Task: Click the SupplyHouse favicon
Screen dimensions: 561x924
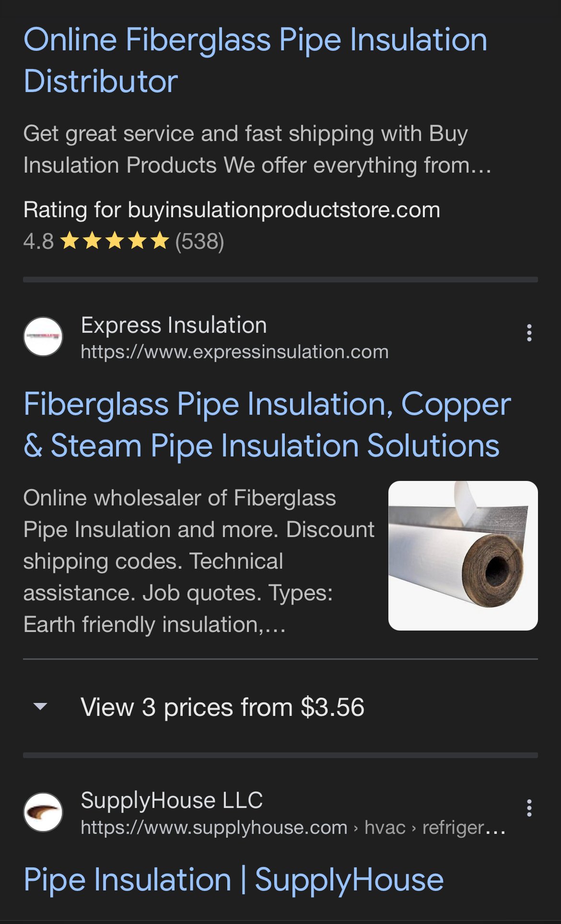Action: 43,812
